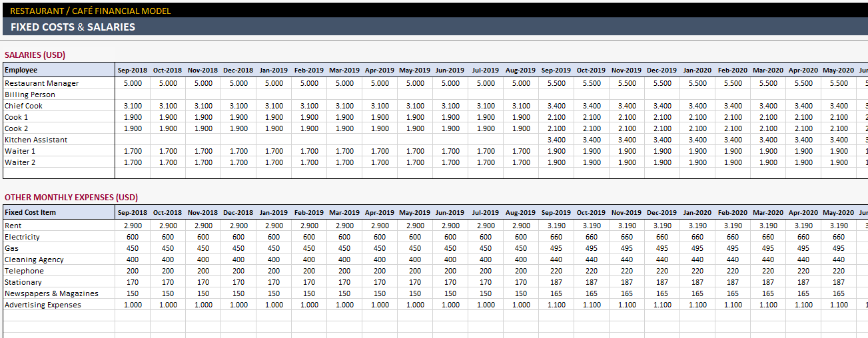Image resolution: width=868 pixels, height=338 pixels.
Task: Select the 'Kitchen Assistant' row label
Action: [x=36, y=140]
